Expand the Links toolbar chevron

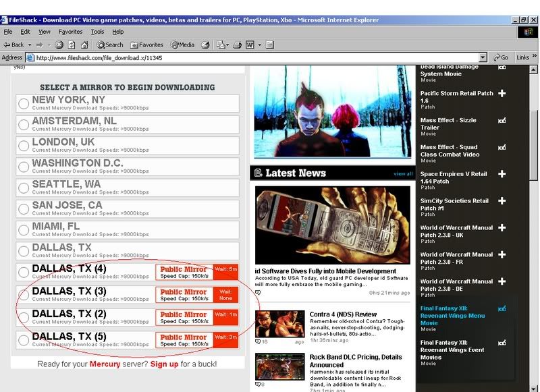click(x=535, y=57)
